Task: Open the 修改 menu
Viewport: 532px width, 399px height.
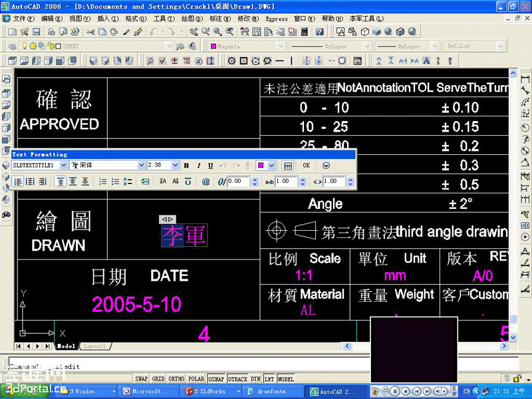Action: [243, 19]
